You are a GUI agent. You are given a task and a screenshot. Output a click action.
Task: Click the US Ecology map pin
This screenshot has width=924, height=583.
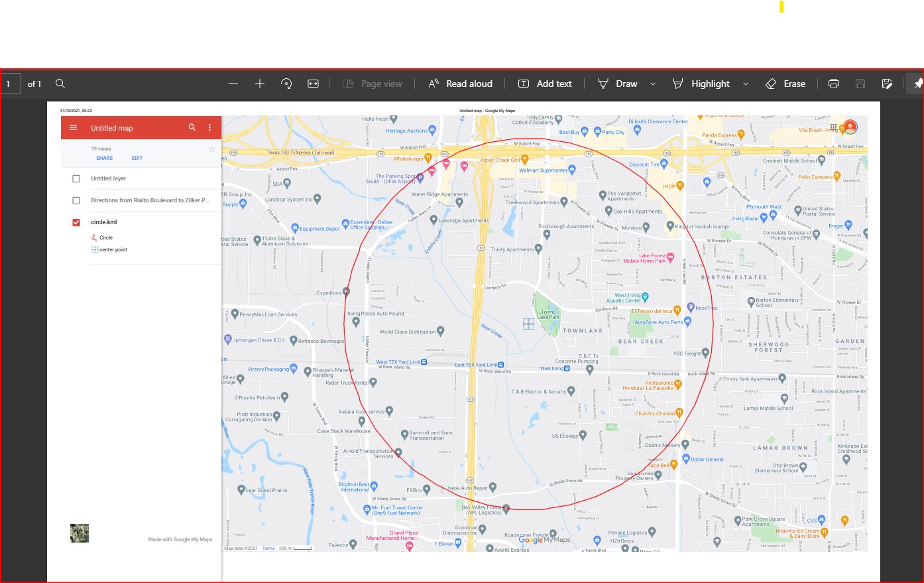click(x=583, y=435)
